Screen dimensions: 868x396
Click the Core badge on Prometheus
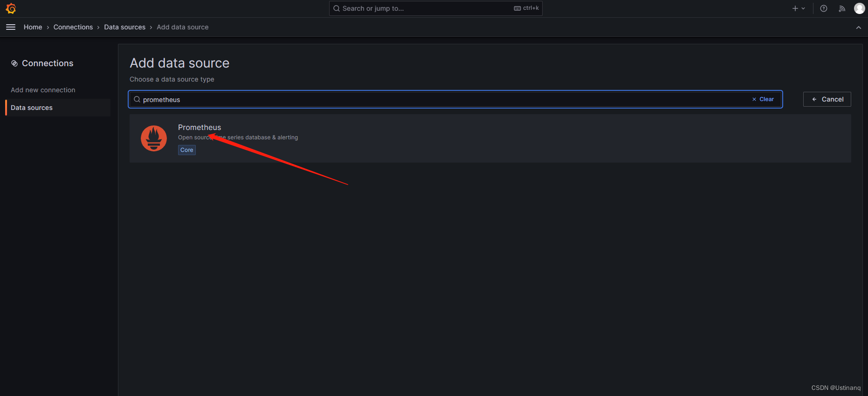tap(186, 150)
